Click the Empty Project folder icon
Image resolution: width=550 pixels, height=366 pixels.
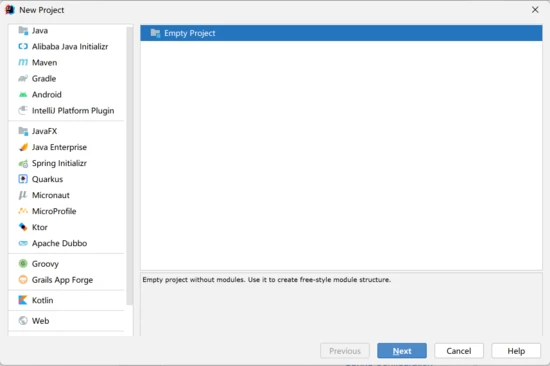pyautogui.click(x=155, y=33)
